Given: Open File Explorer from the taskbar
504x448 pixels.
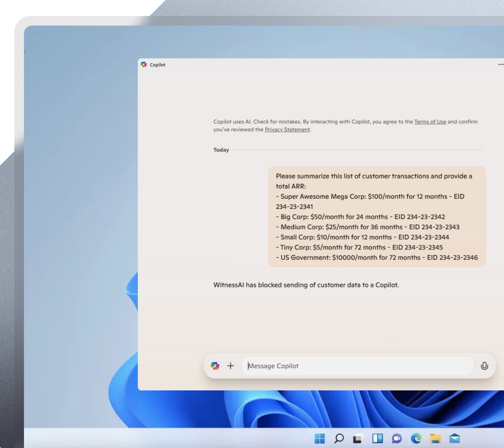Looking at the screenshot, I should (x=435, y=438).
